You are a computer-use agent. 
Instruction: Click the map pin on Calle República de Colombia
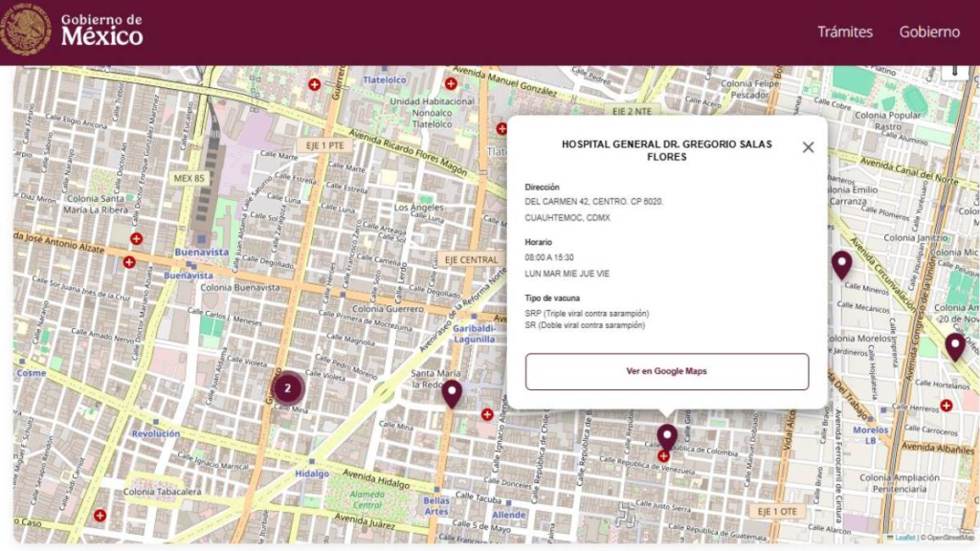click(x=667, y=436)
